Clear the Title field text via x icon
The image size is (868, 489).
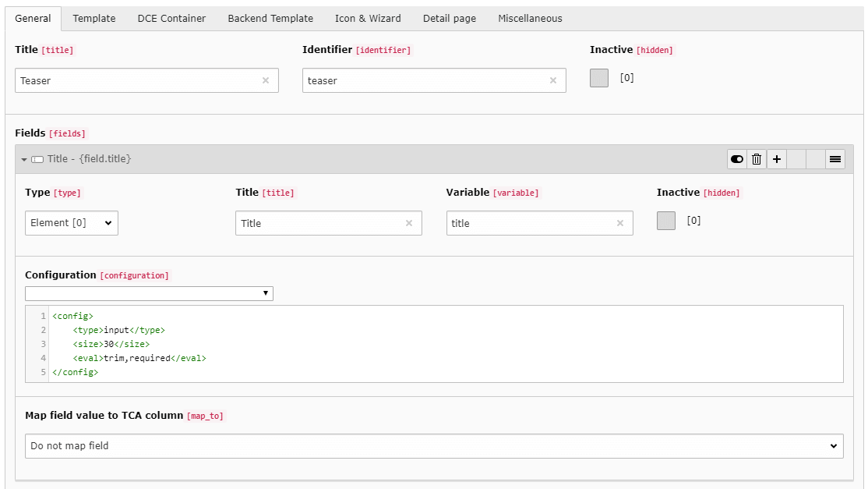pyautogui.click(x=409, y=223)
